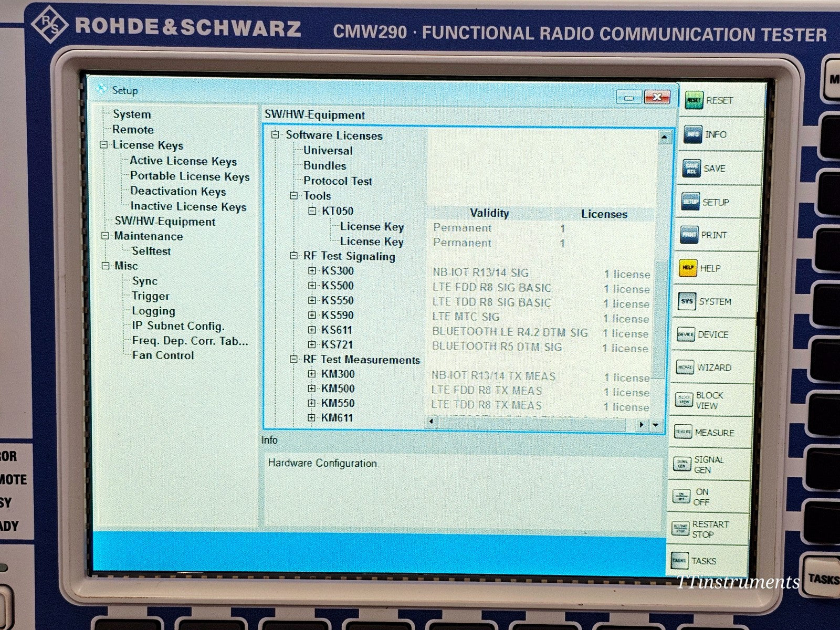Open SETUP via its softkey icon
Image resolution: width=840 pixels, height=630 pixels.
point(692,202)
